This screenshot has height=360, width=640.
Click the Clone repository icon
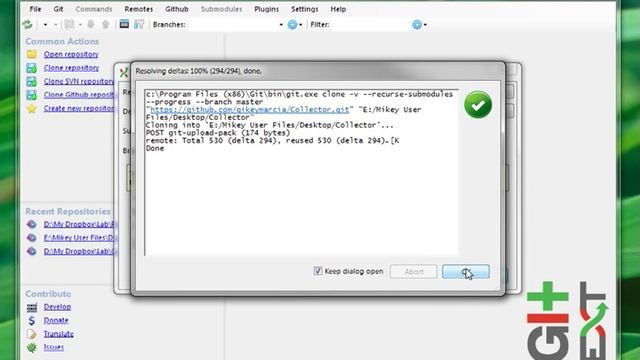tap(31, 68)
